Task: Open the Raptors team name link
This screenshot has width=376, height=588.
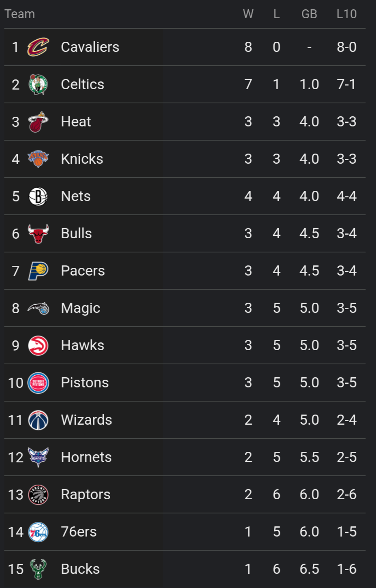Action: tap(85, 494)
